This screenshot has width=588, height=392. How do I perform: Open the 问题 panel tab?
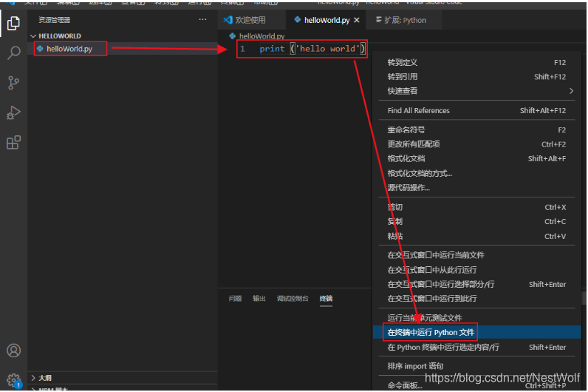[235, 299]
